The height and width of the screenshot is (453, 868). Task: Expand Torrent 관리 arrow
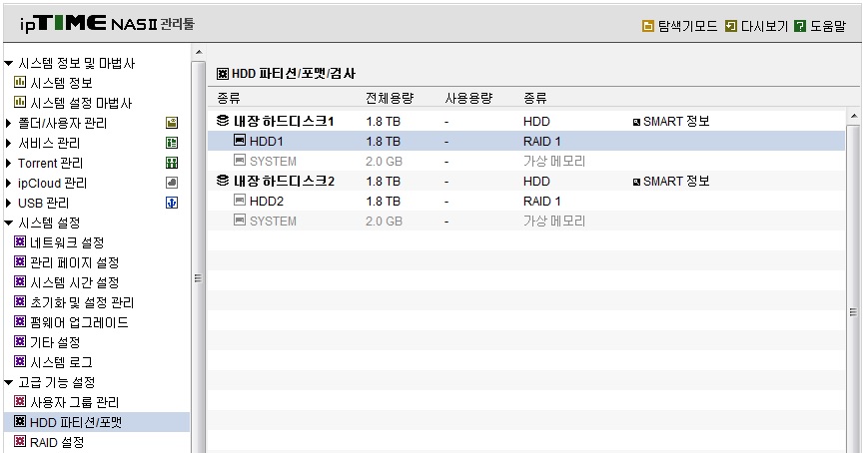[8, 163]
